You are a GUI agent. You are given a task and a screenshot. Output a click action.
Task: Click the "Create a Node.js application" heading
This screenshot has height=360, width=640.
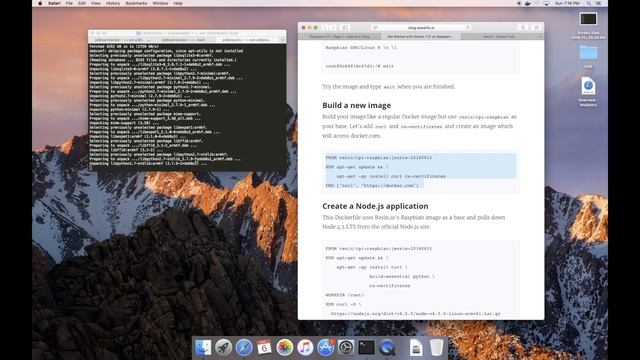click(375, 206)
